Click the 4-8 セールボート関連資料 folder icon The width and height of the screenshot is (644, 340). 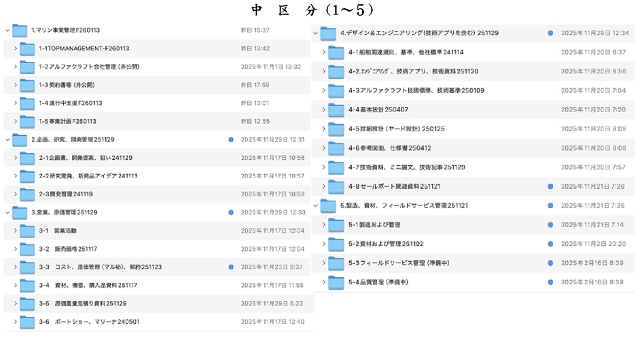pyautogui.click(x=336, y=186)
